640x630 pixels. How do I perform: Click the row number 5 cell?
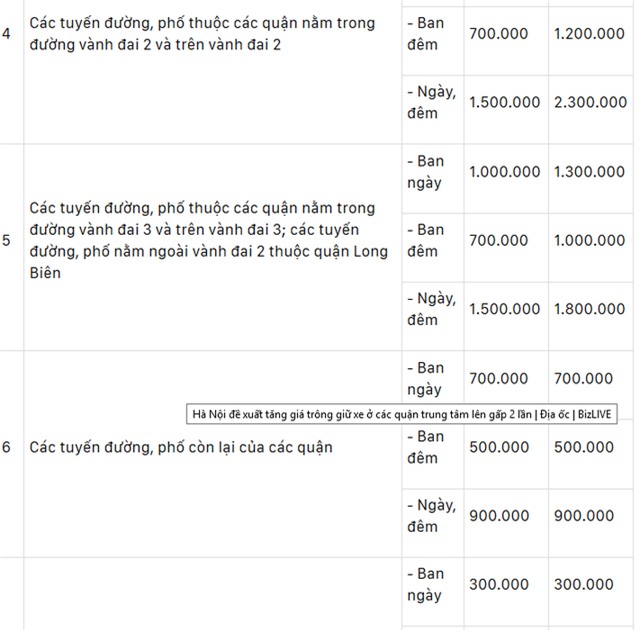(8, 241)
